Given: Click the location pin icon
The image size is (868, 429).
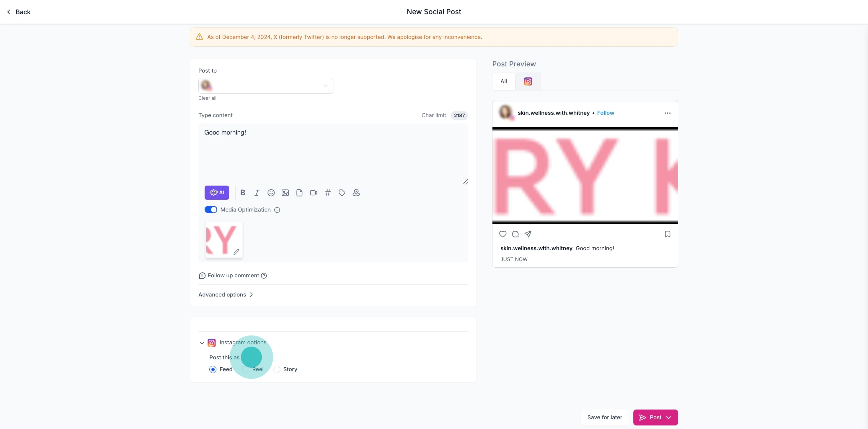Looking at the screenshot, I should click(356, 193).
